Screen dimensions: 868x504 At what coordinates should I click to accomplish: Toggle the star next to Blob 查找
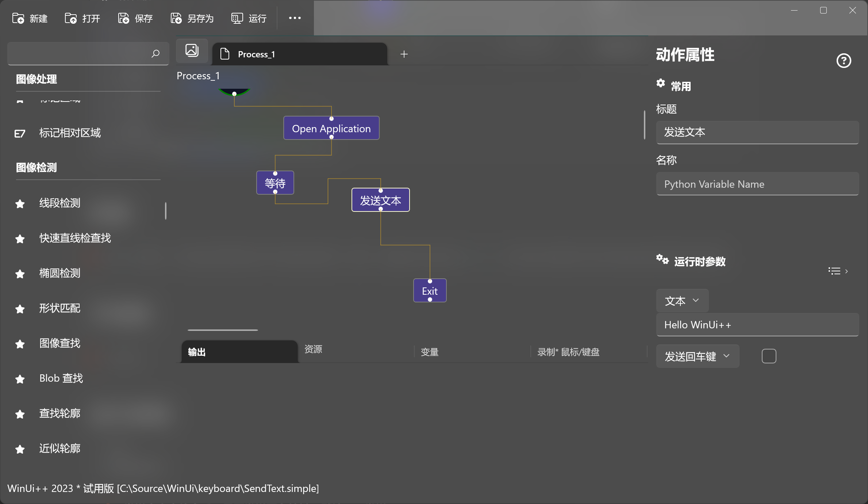point(20,379)
